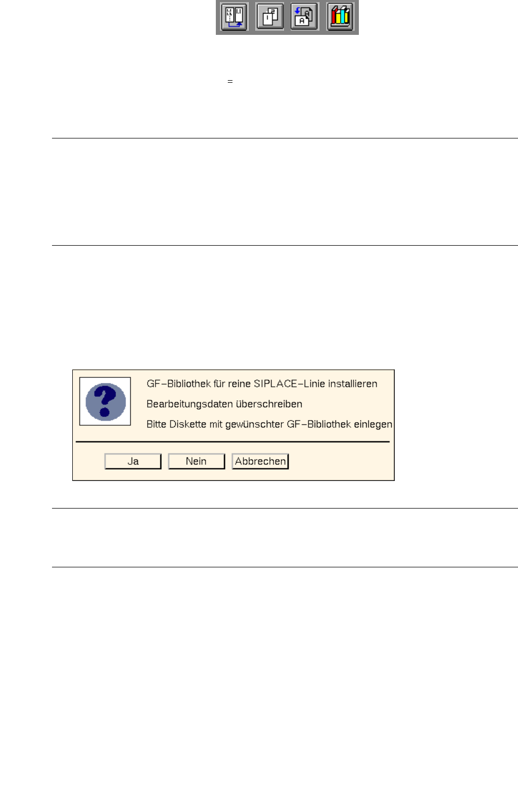Click the blue question mark icon
The image size is (518, 812).
click(x=106, y=401)
